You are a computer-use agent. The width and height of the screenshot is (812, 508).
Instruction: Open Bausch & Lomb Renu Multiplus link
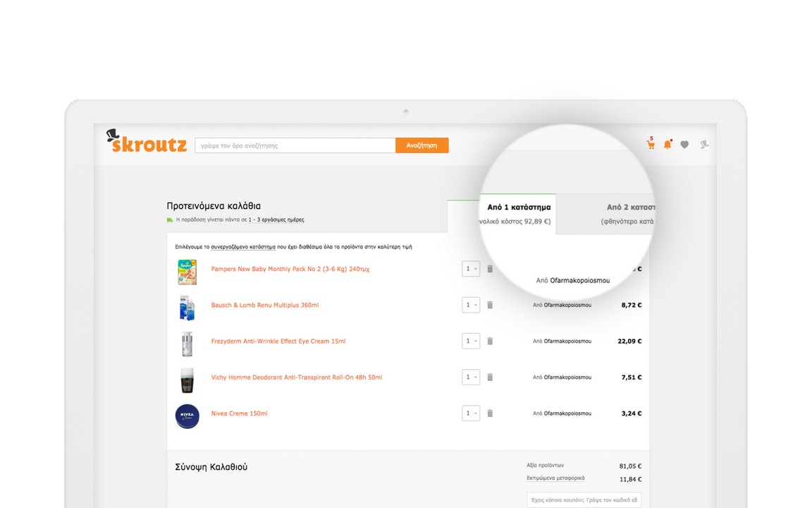tap(264, 305)
